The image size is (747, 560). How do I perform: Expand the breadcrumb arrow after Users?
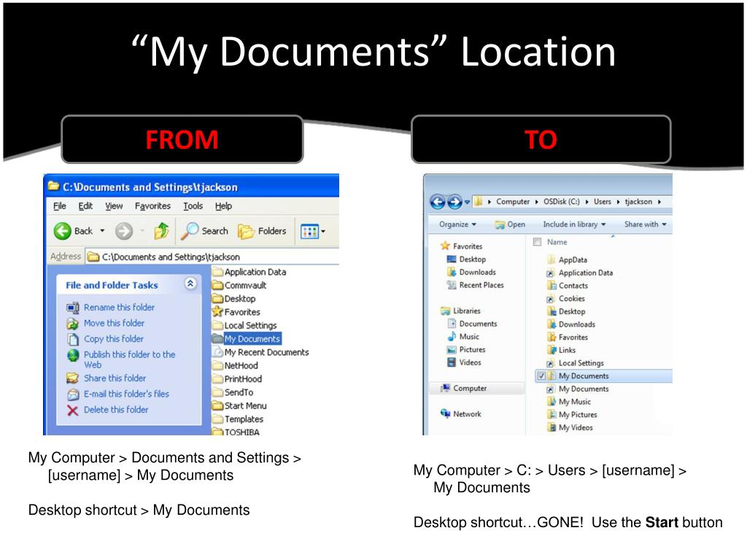pos(619,202)
